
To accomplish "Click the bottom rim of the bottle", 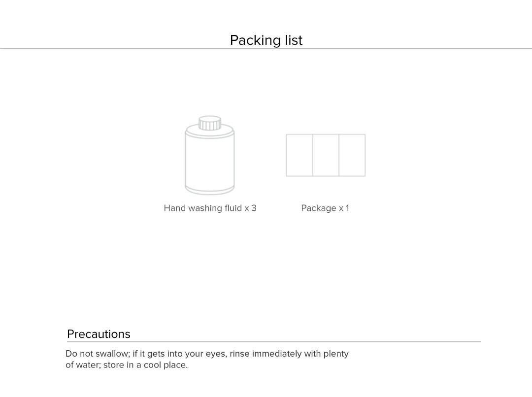I will [x=210, y=191].
